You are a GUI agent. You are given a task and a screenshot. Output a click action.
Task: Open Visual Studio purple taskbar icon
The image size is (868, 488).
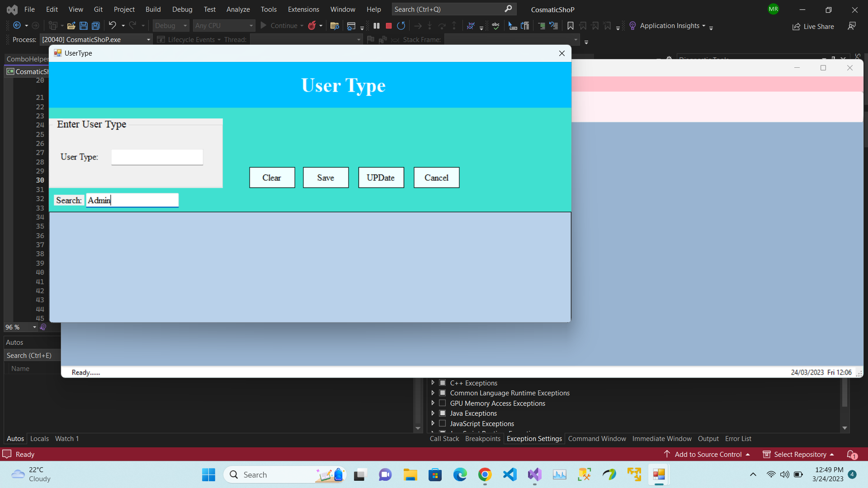point(534,474)
